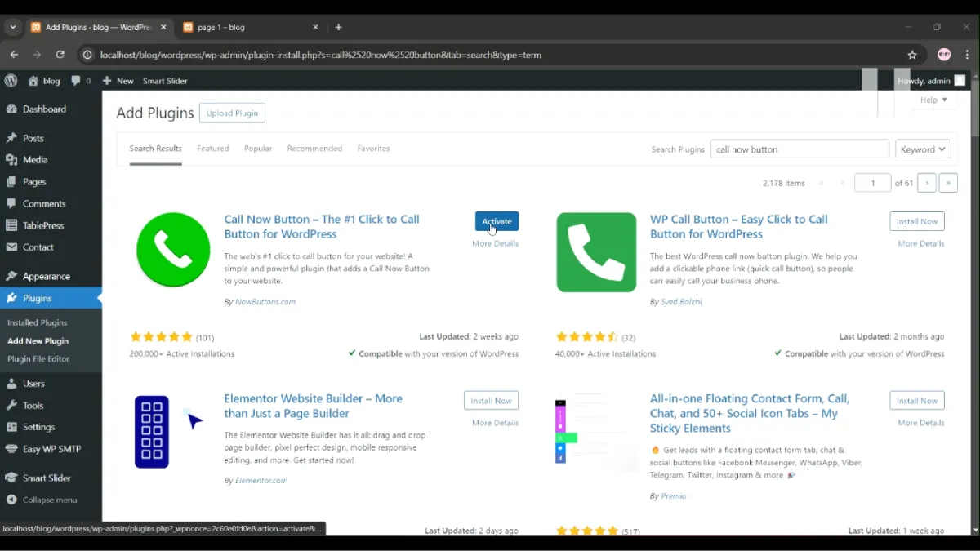Switch to 'page 1 – blog' browser tab

249,27
